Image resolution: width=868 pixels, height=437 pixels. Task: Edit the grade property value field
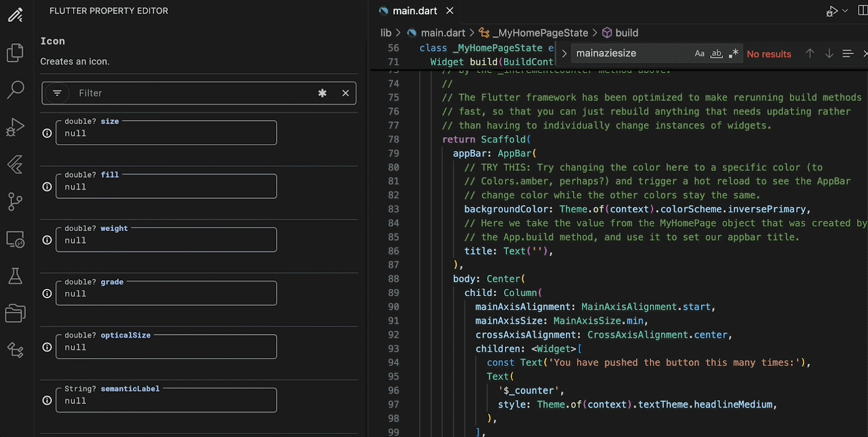point(166,294)
